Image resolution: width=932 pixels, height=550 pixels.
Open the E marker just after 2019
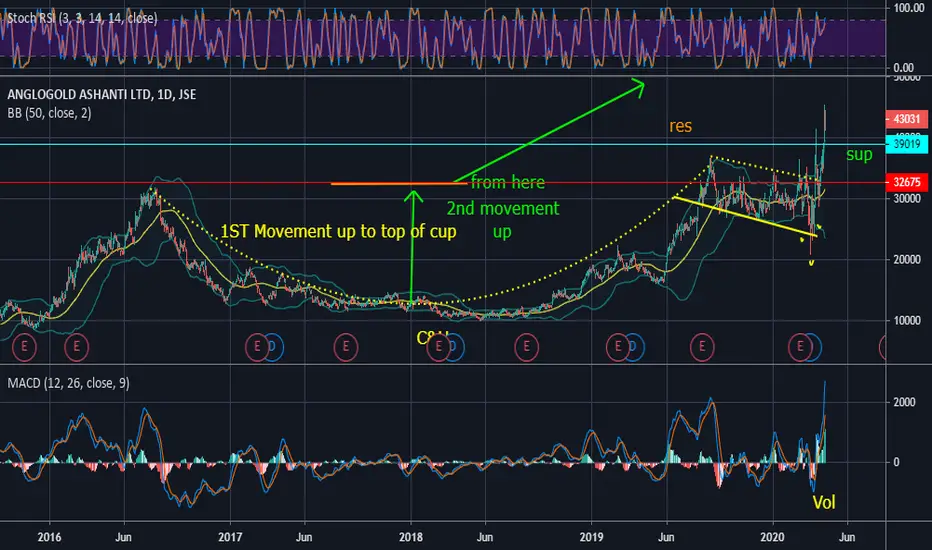(x=618, y=347)
